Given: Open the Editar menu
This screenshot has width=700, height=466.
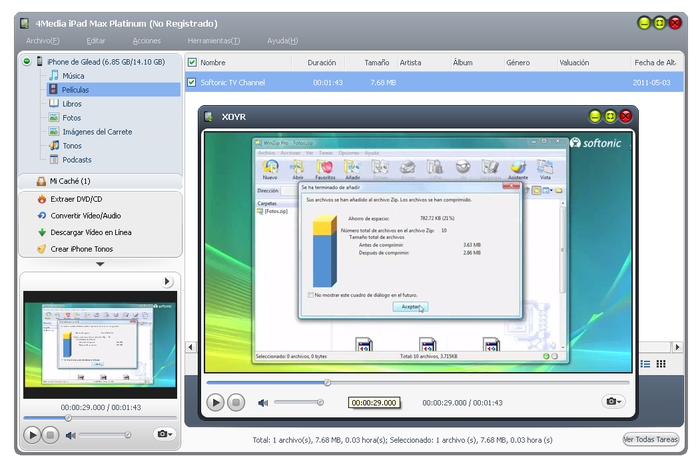Looking at the screenshot, I should point(96,41).
